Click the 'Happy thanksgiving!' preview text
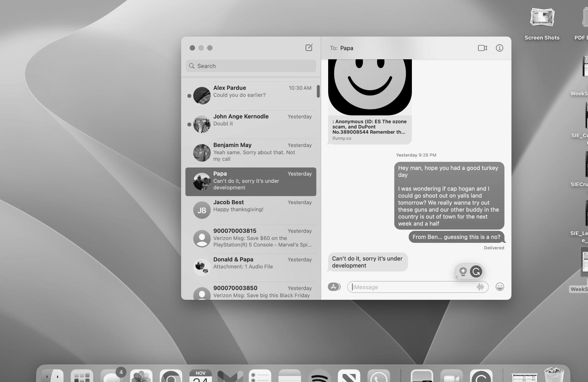Screen dimensions: 588x382 click(x=238, y=210)
